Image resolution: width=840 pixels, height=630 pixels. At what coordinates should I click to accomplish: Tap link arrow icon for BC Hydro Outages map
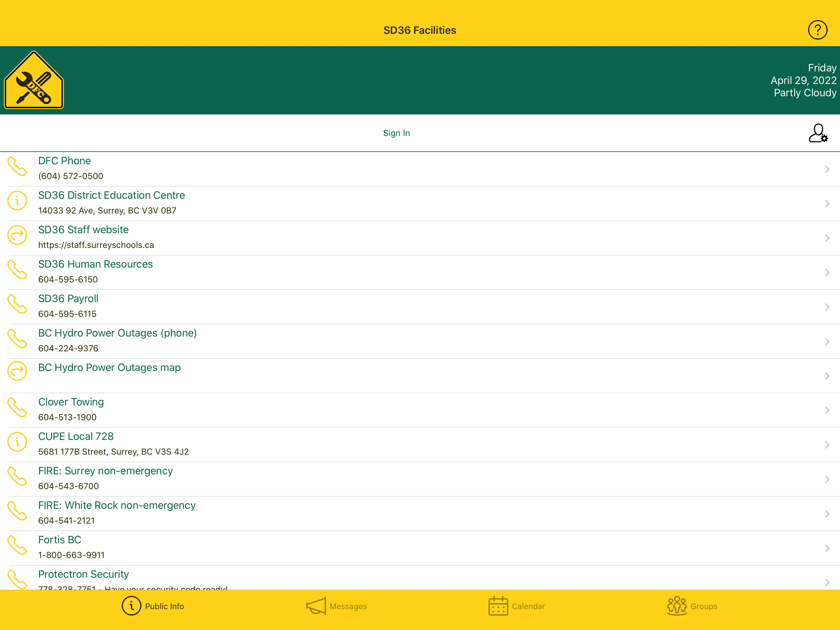18,371
